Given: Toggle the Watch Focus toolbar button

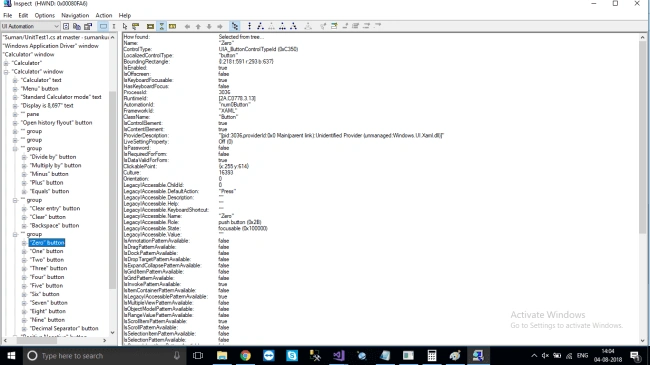Looking at the screenshot, I should pos(103,26).
